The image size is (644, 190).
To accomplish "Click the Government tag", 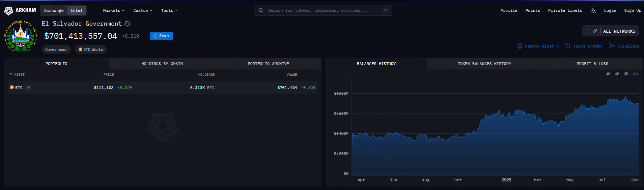I will pyautogui.click(x=56, y=50).
